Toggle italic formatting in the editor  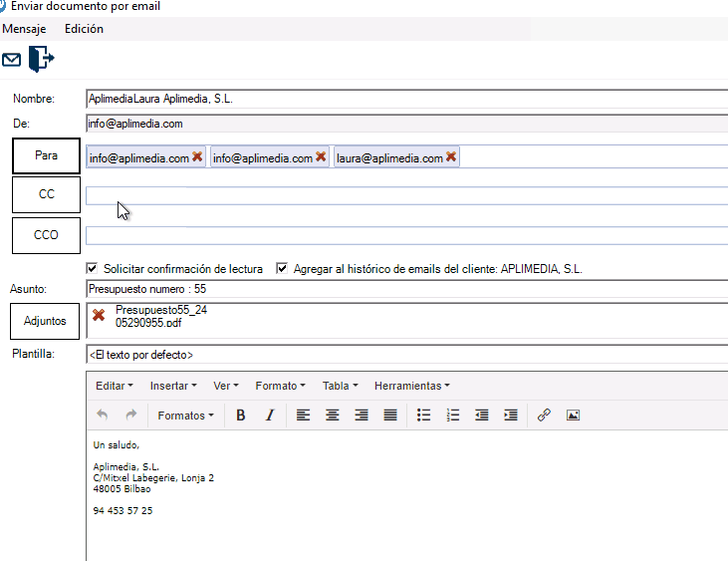click(x=269, y=416)
